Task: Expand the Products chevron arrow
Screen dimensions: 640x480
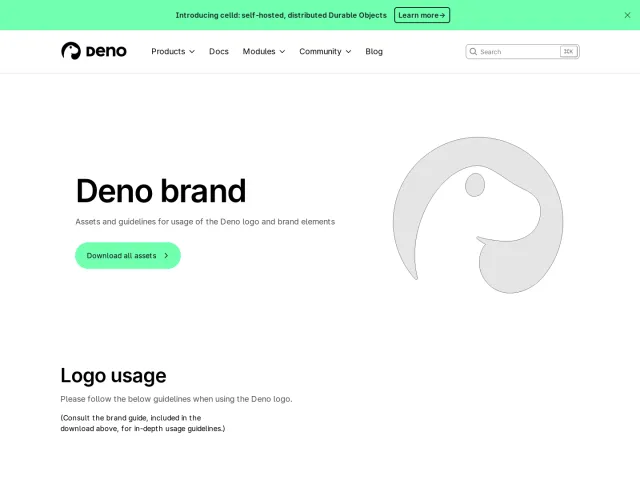Action: tap(192, 52)
